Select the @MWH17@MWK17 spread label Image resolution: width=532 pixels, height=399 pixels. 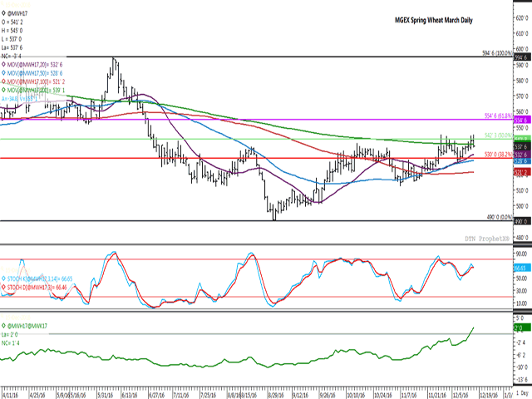pyautogui.click(x=27, y=326)
